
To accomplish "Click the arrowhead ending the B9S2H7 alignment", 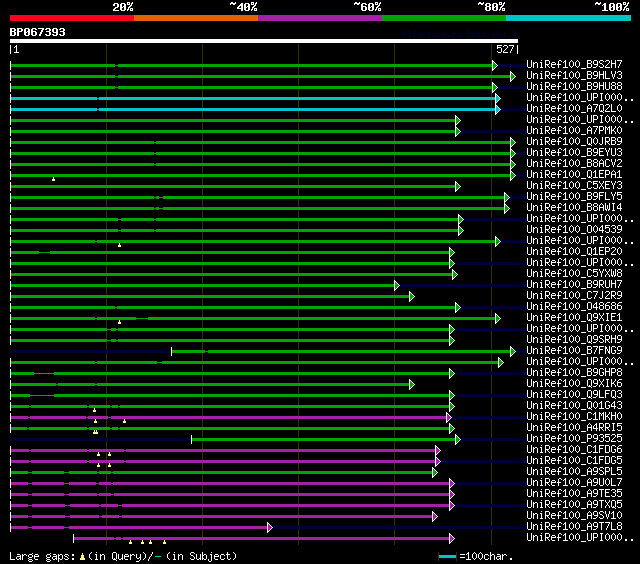I will click(x=494, y=65).
